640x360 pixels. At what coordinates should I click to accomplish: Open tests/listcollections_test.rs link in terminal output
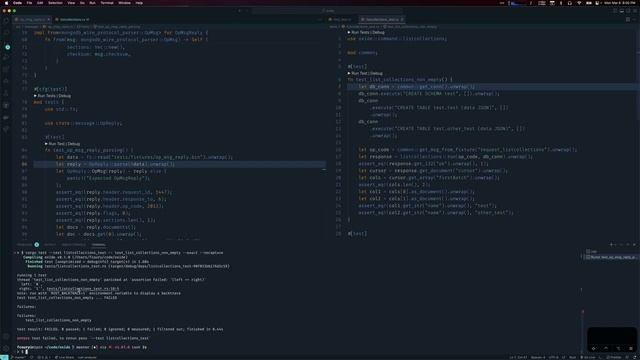click(83, 289)
